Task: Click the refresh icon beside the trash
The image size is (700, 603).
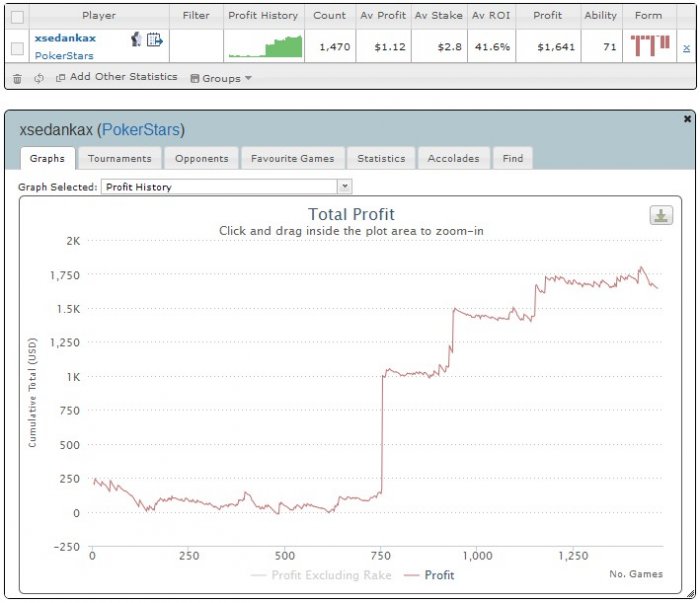Action: coord(38,78)
